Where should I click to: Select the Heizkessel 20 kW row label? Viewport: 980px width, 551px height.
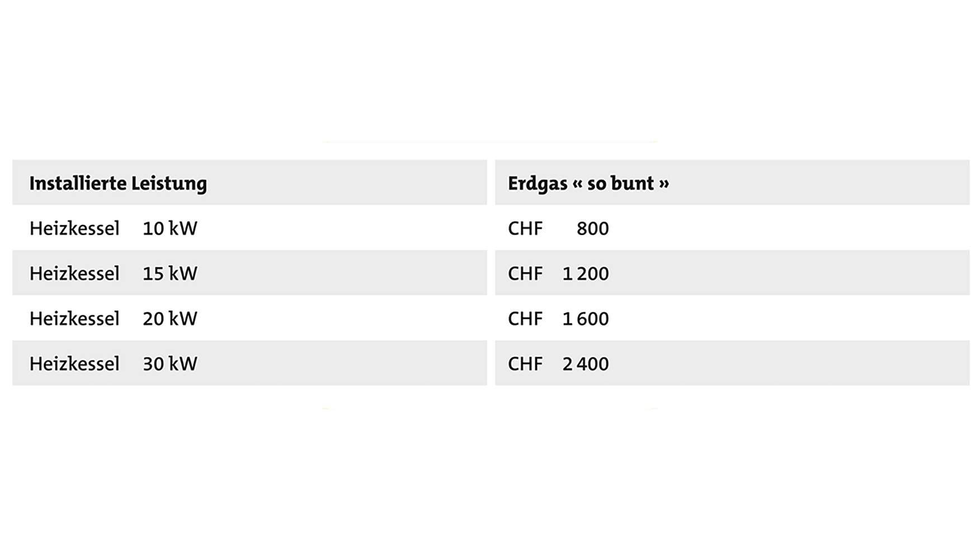tap(114, 319)
